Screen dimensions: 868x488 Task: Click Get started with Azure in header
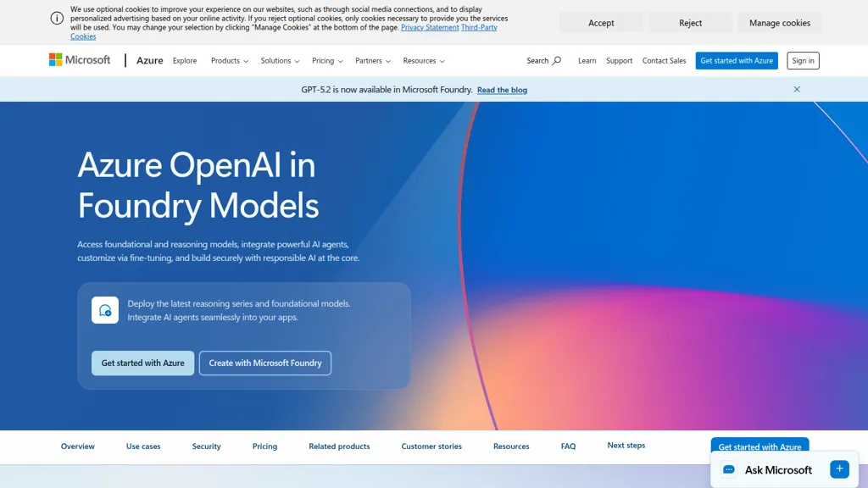[737, 60]
